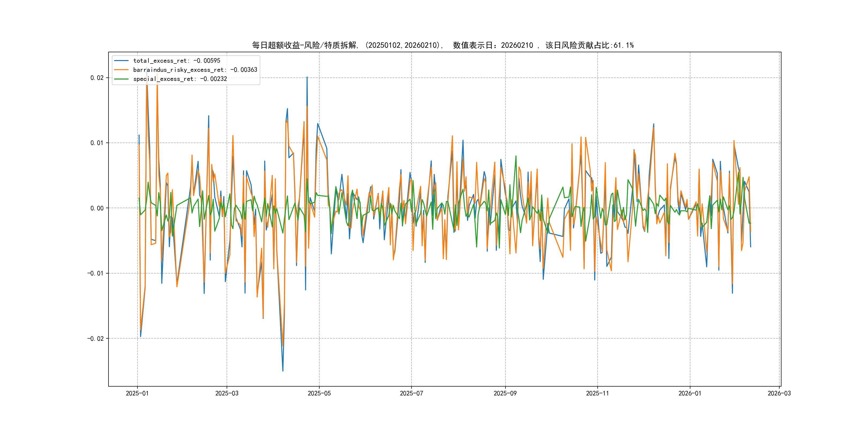The height and width of the screenshot is (434, 868).
Task: Click the chart title text at top
Action: [x=442, y=45]
